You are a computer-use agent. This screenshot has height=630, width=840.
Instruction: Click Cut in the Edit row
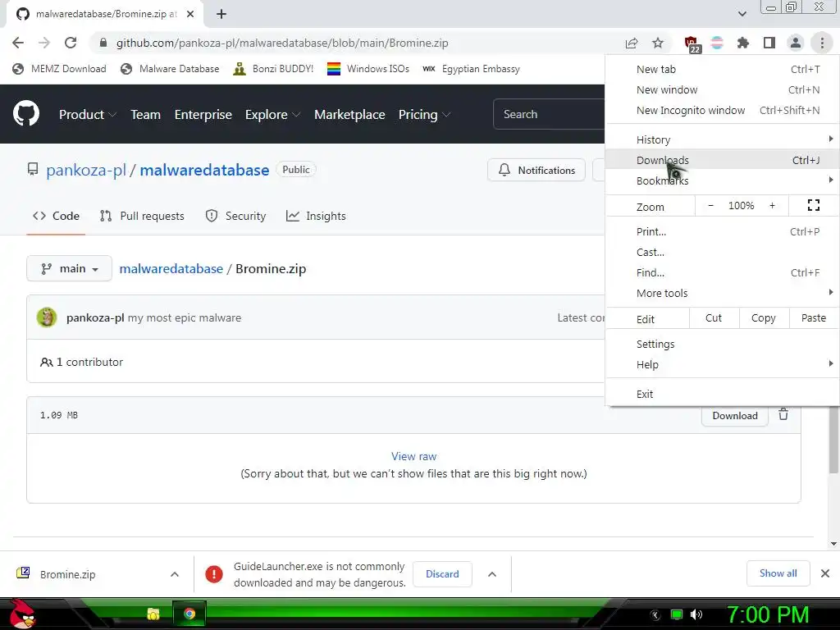pos(714,317)
